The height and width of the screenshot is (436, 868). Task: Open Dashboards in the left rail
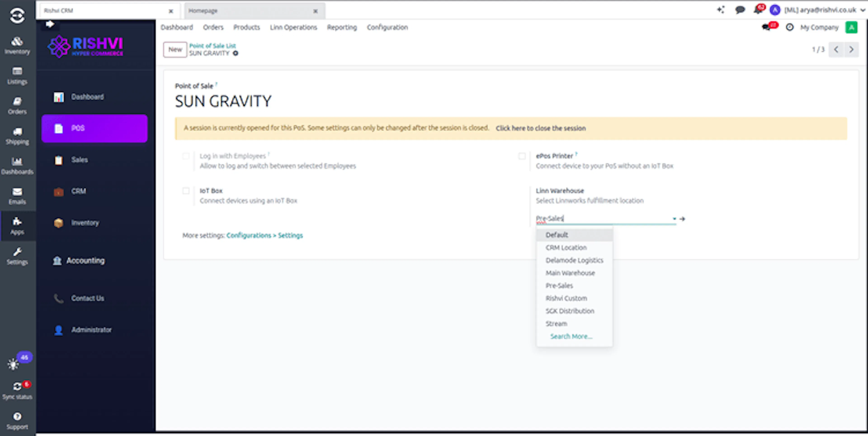pyautogui.click(x=17, y=166)
